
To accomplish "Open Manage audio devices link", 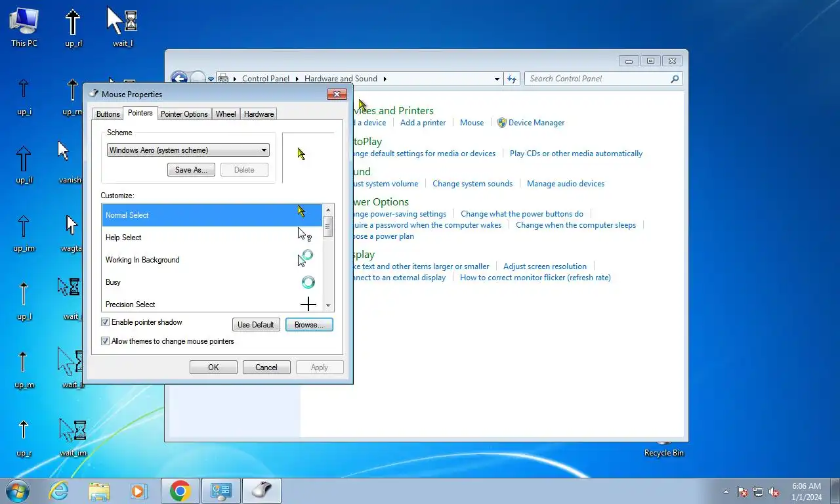I will click(566, 184).
